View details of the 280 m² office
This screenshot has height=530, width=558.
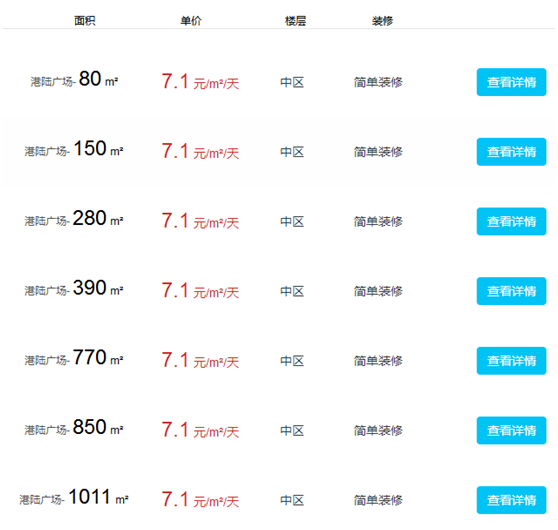coord(511,221)
